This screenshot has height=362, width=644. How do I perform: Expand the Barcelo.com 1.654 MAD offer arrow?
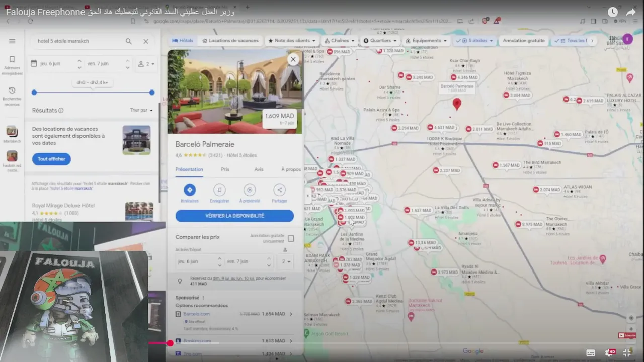291,314
